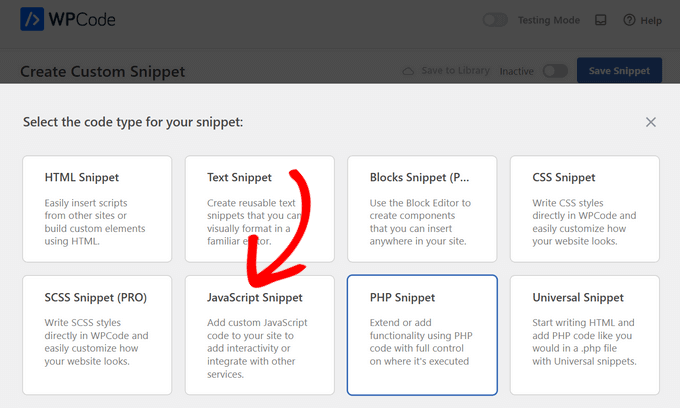This screenshot has width=680, height=408.
Task: Pick the CSS Snippet card
Action: coord(585,209)
